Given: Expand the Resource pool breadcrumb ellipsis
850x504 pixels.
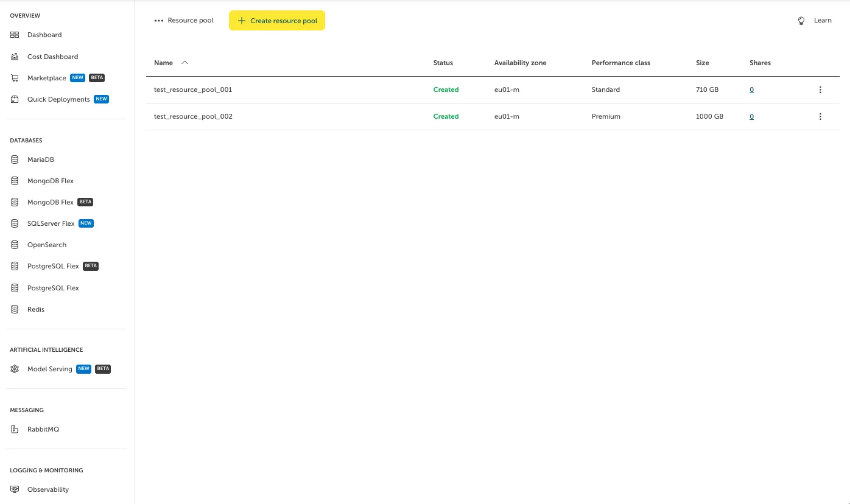Looking at the screenshot, I should [x=159, y=21].
